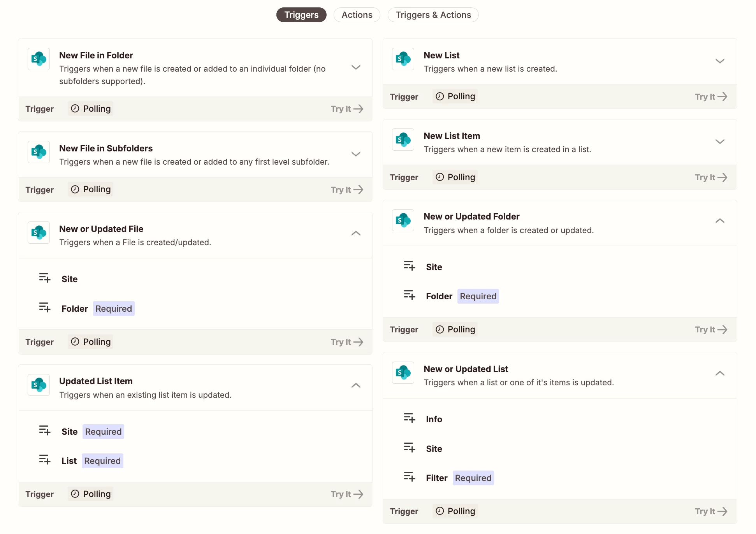Click 'Triggers when an existing list item is updated.'
This screenshot has width=756, height=534.
tap(145, 395)
